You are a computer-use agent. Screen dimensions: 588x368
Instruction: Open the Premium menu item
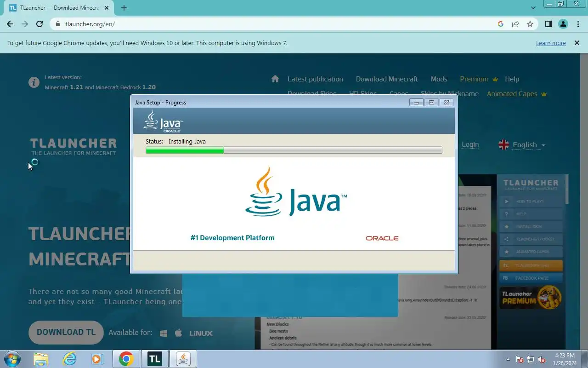pos(479,79)
